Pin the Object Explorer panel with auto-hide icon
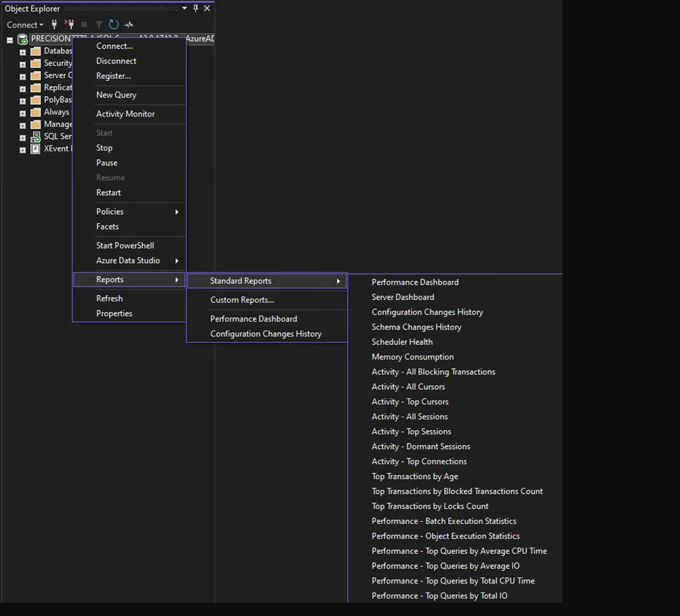Viewport: 680px width, 616px height. (x=196, y=8)
